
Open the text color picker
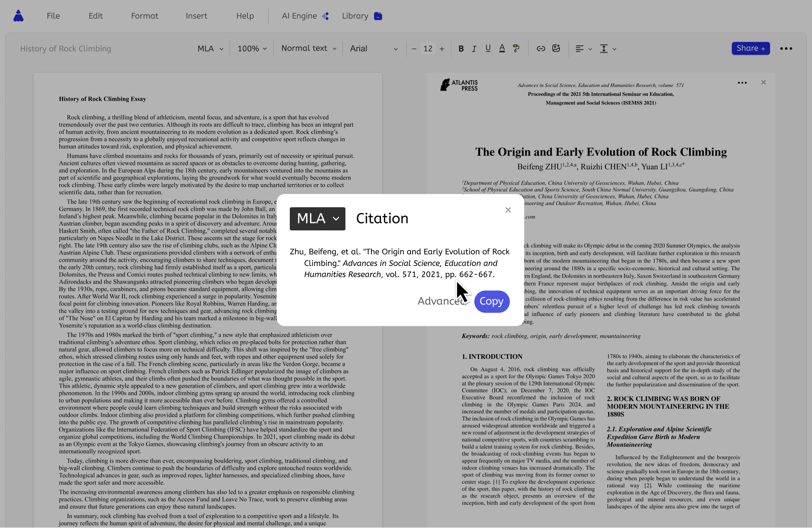tap(502, 48)
